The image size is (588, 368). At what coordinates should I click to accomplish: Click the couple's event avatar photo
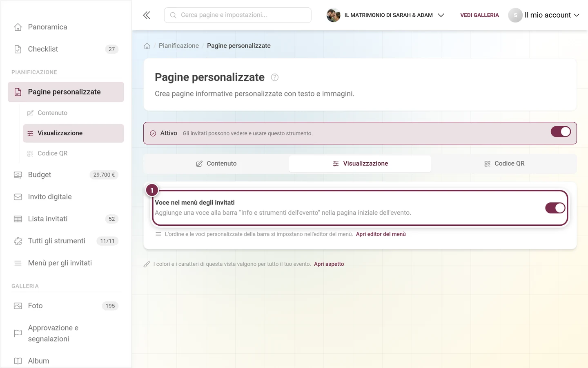coord(334,15)
